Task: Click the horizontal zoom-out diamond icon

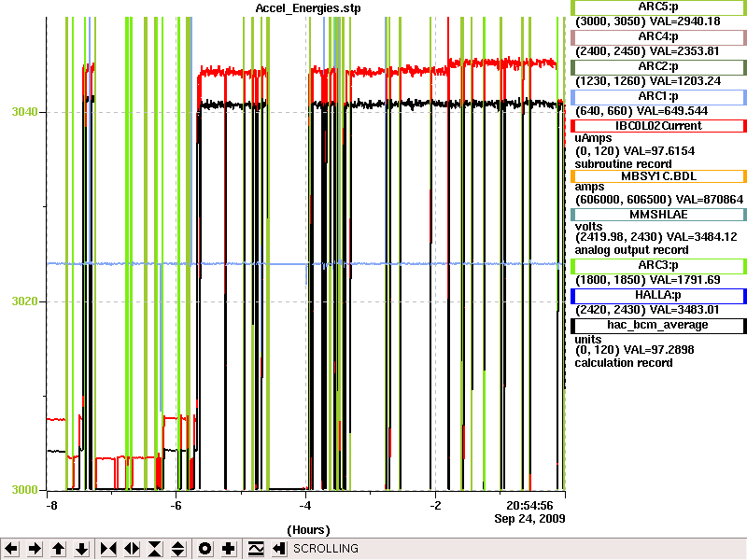Action: [x=132, y=549]
